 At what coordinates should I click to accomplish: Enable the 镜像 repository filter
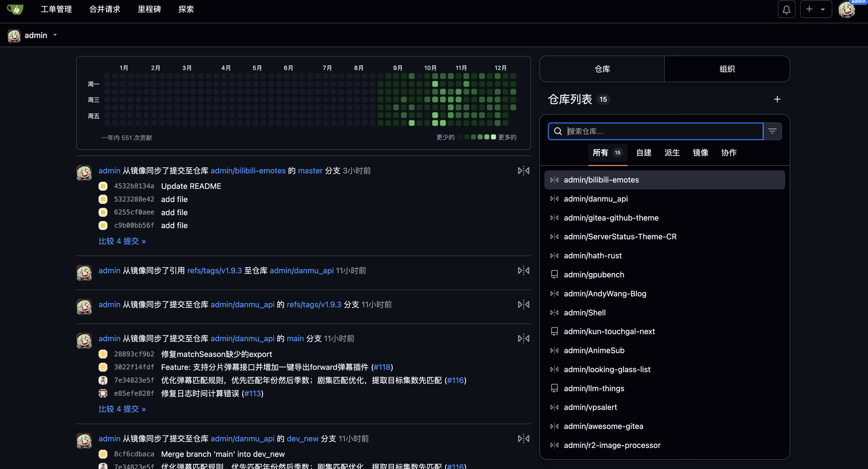[700, 153]
